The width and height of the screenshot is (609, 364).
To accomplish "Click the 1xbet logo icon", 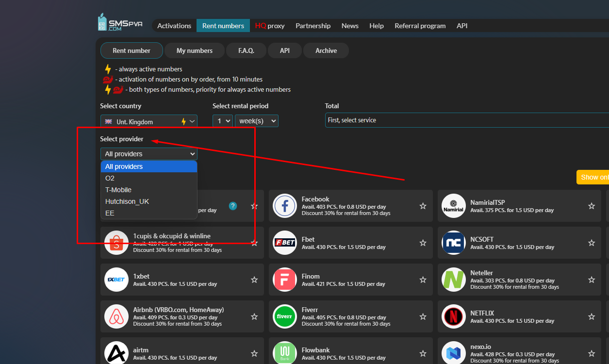I will click(x=116, y=280).
